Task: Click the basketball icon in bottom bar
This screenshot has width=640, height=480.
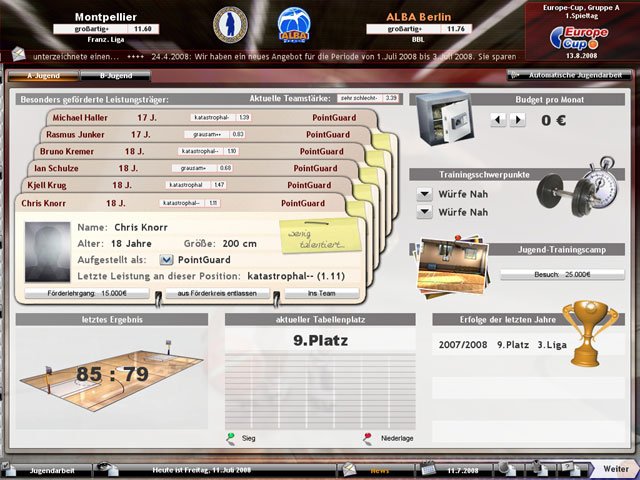Action: 507,469
